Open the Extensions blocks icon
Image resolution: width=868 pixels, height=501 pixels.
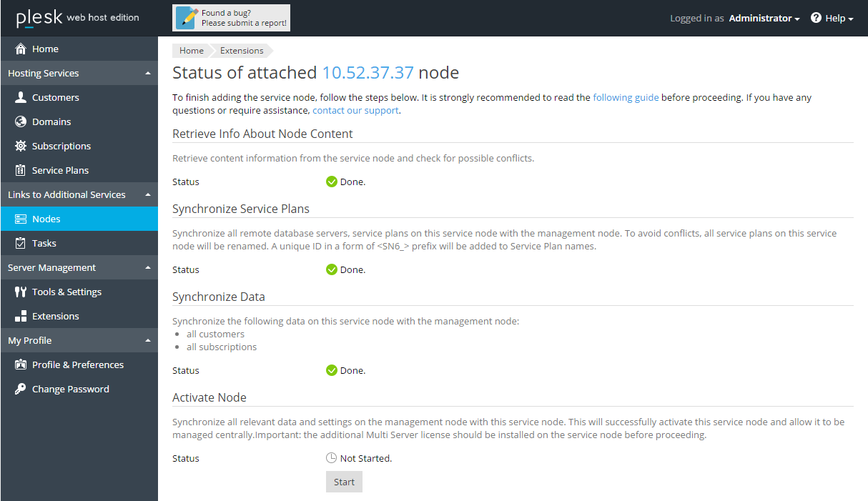(21, 317)
